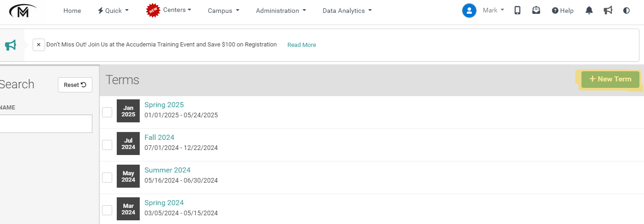Viewport: 644px width, 224px height.
Task: Expand the Data Analytics dropdown
Action: (x=347, y=11)
